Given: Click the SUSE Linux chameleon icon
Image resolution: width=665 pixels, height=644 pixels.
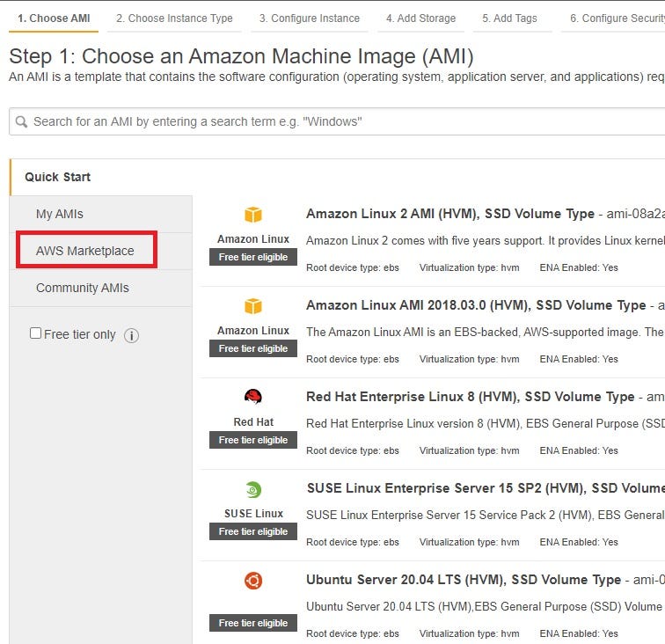Looking at the screenshot, I should tap(253, 489).
